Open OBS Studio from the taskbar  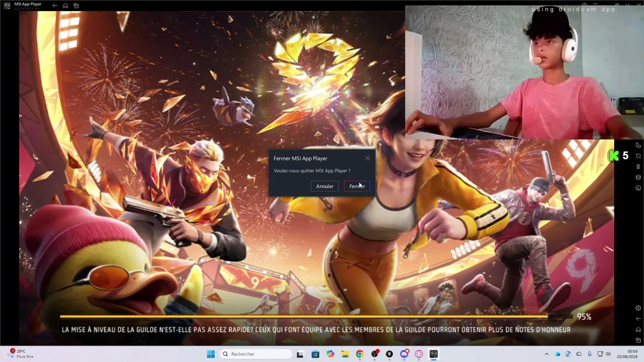pos(374,354)
